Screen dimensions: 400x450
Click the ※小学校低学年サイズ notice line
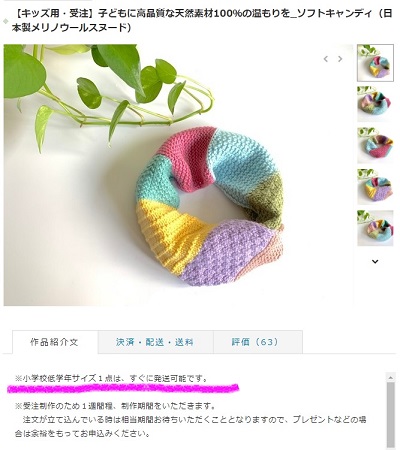coord(112,379)
